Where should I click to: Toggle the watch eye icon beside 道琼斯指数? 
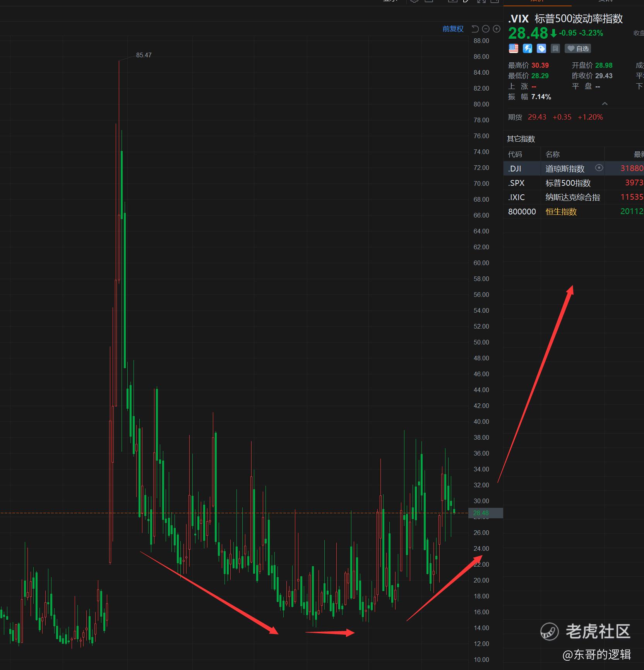pos(599,168)
